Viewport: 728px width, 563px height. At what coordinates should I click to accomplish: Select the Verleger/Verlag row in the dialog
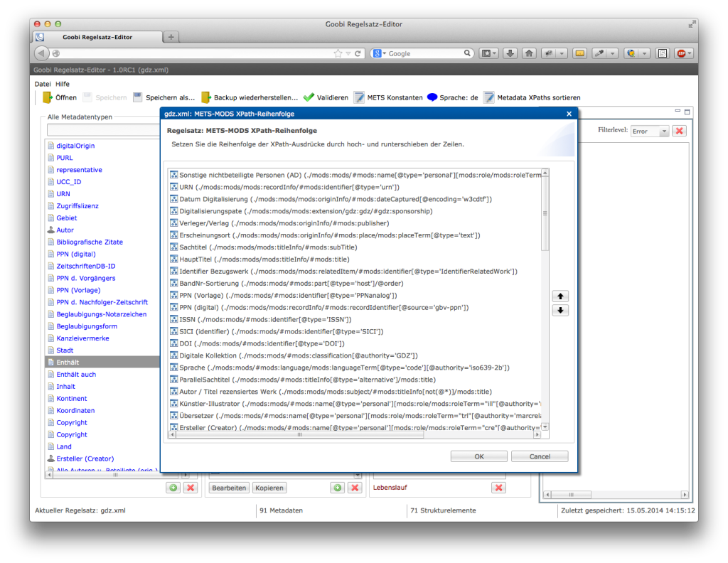pos(355,222)
